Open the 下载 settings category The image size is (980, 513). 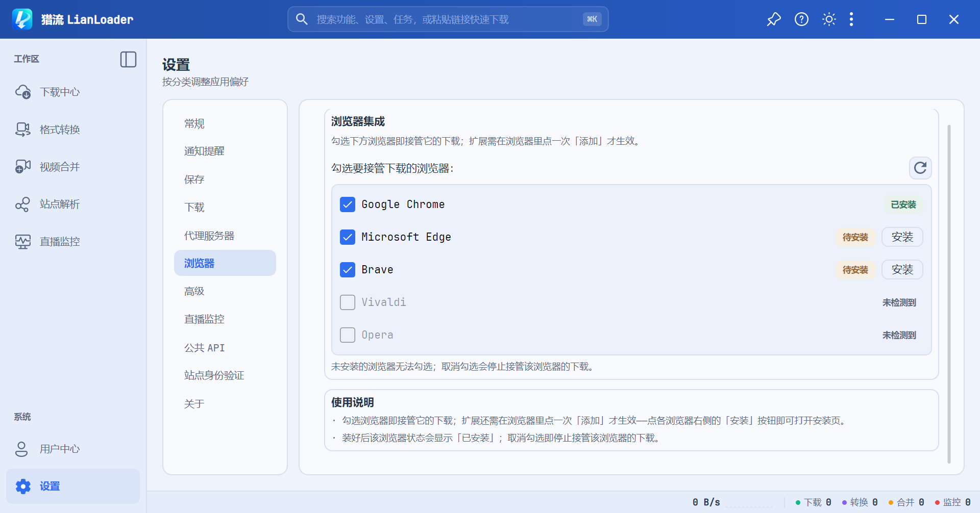pyautogui.click(x=225, y=207)
